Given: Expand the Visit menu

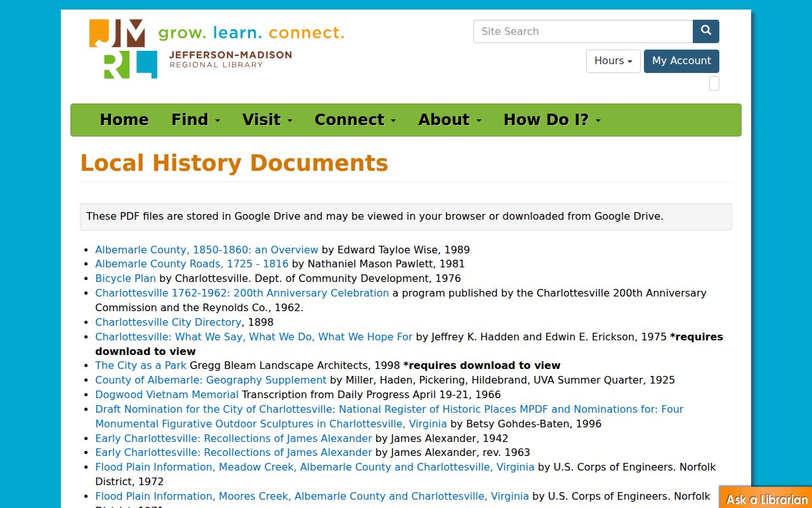Looking at the screenshot, I should pos(267,120).
